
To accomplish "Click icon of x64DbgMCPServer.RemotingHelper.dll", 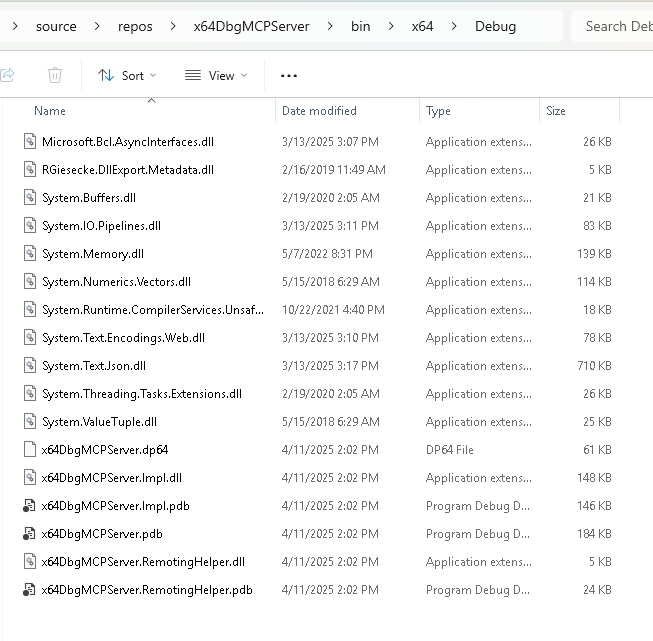I will tap(30, 561).
